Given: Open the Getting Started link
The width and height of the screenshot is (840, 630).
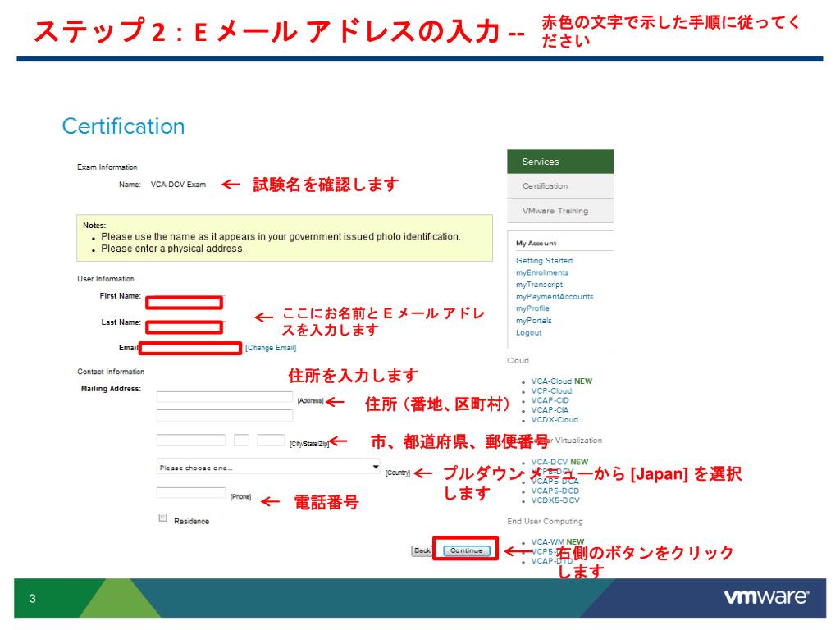Looking at the screenshot, I should (x=545, y=260).
